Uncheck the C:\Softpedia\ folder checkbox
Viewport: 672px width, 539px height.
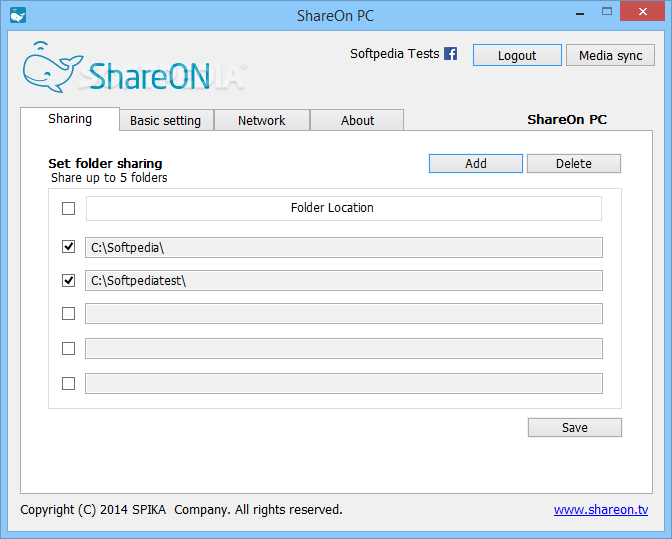click(x=69, y=247)
